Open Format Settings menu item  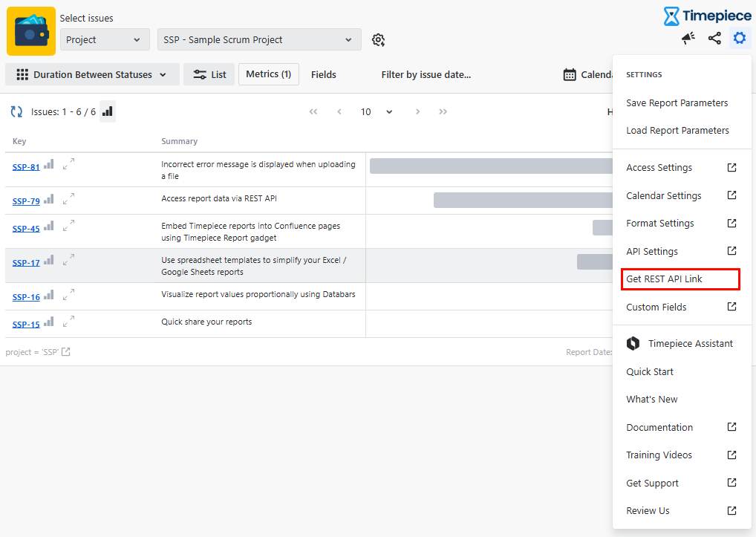tap(682, 223)
